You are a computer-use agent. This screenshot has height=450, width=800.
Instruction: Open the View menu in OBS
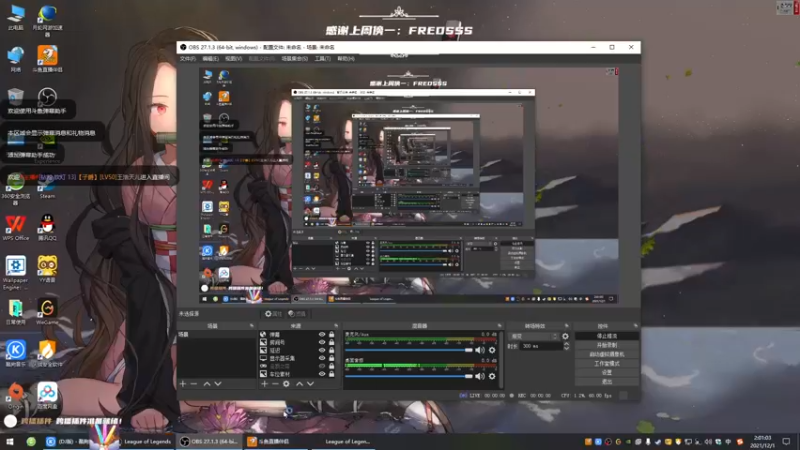234,59
